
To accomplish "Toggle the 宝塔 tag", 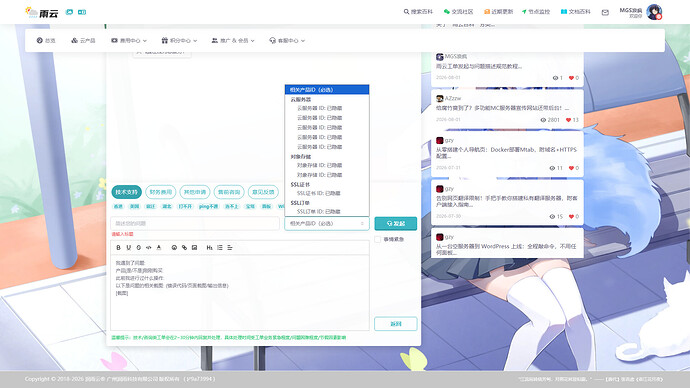I will point(250,206).
